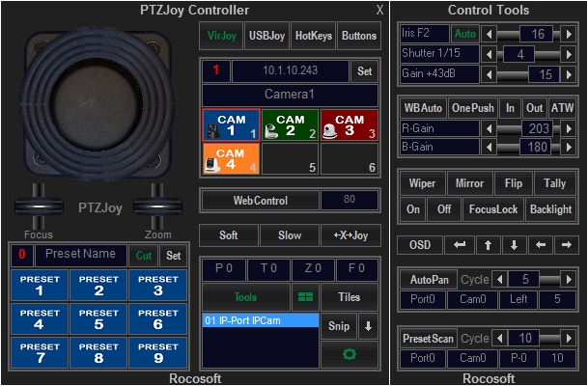The height and width of the screenshot is (386, 588).
Task: Toggle the Cut transition button
Action: coord(144,256)
